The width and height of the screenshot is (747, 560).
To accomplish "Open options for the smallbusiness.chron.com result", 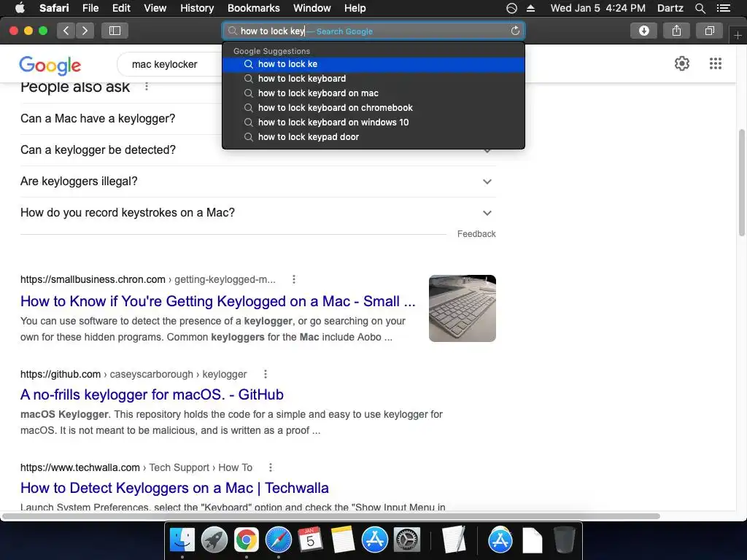I will point(294,279).
